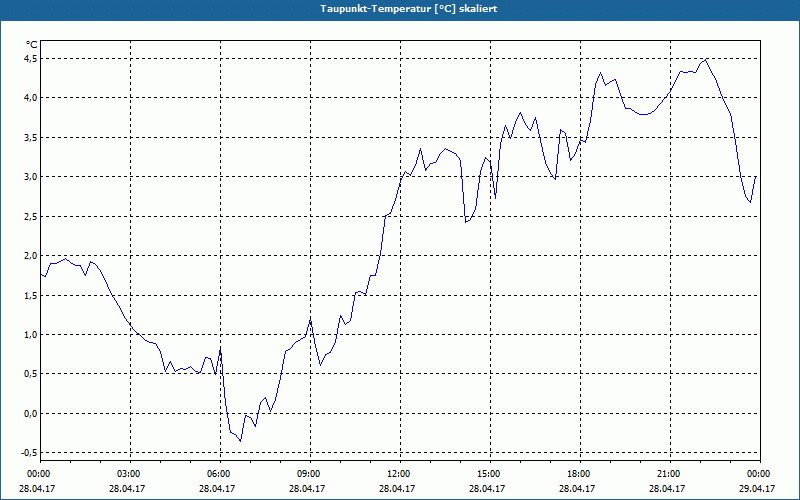Viewport: 800px width, 500px height.
Task: Select the 09:00 time label
Action: click(x=308, y=474)
